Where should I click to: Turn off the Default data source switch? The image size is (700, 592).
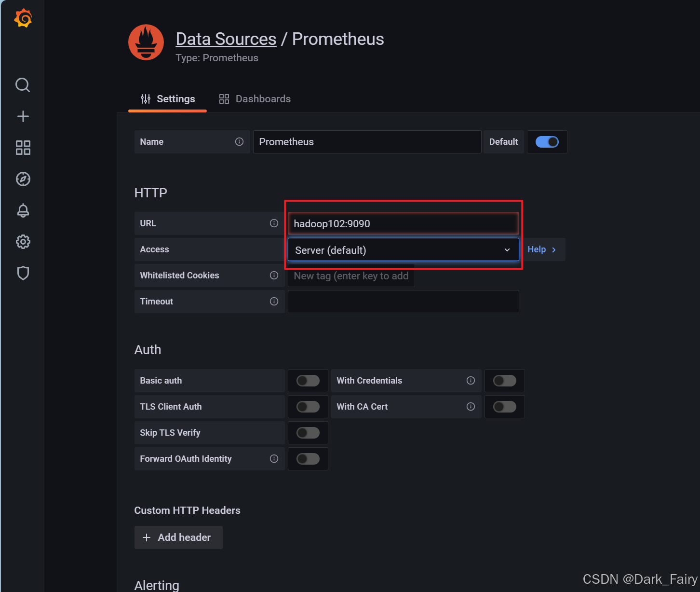point(547,142)
